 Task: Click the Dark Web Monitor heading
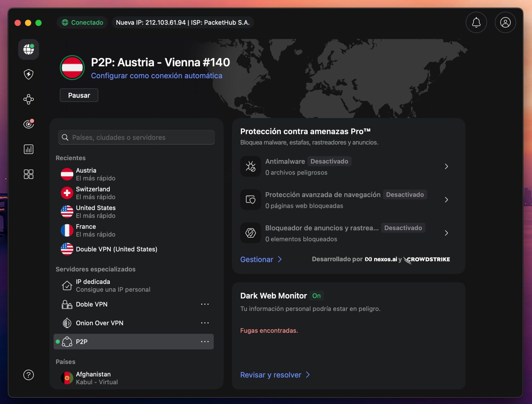(x=273, y=296)
